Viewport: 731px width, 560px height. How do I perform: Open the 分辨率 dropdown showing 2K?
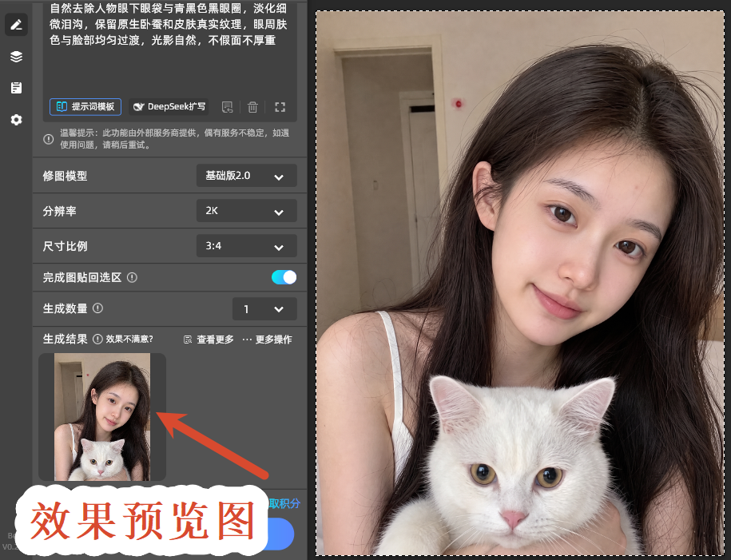coord(247,211)
